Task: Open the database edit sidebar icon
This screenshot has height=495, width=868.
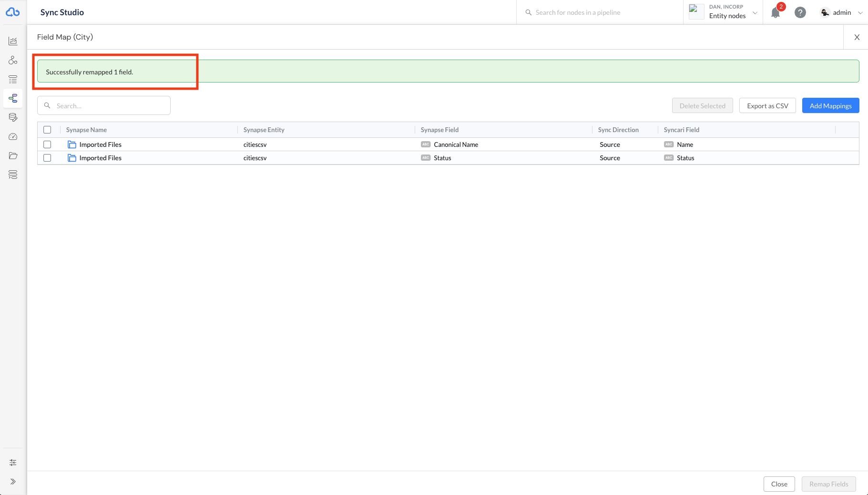Action: coord(13,117)
